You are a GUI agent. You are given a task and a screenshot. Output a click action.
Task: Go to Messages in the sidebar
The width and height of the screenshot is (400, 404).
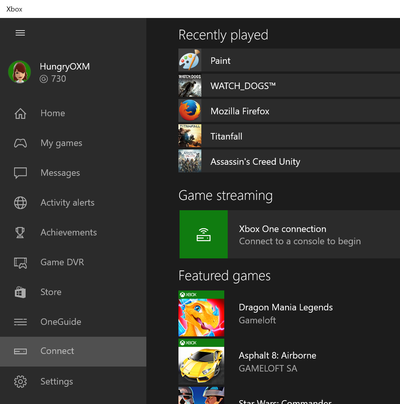pos(73,173)
